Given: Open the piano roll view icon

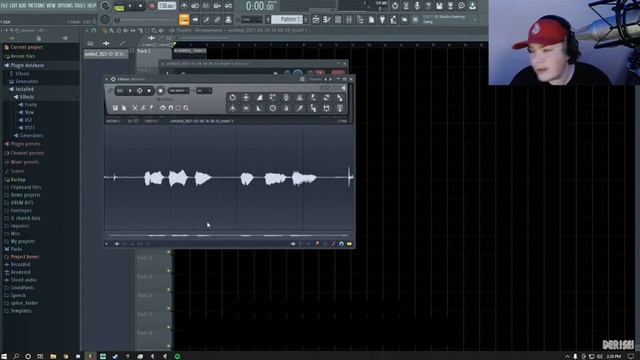Looking at the screenshot, I should coord(327,19).
